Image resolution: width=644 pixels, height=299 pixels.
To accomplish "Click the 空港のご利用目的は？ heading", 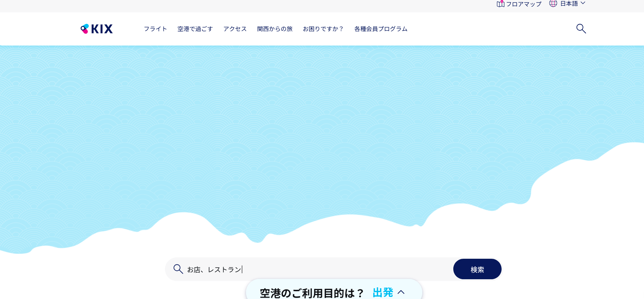I will pos(312,293).
